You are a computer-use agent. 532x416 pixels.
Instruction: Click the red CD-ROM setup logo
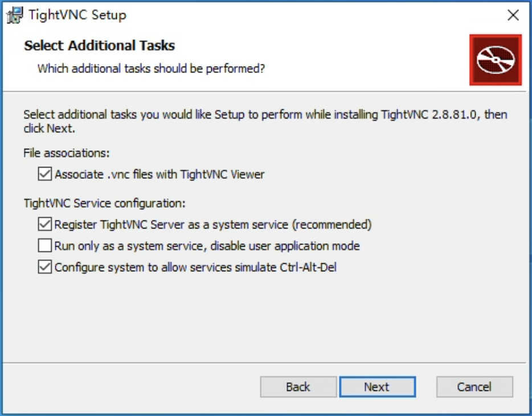click(495, 59)
